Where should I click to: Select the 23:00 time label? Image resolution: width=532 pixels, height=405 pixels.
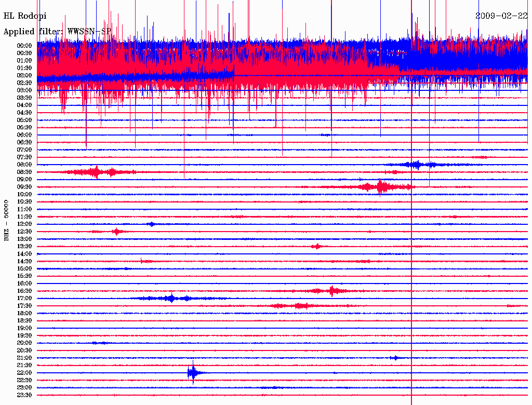24,387
